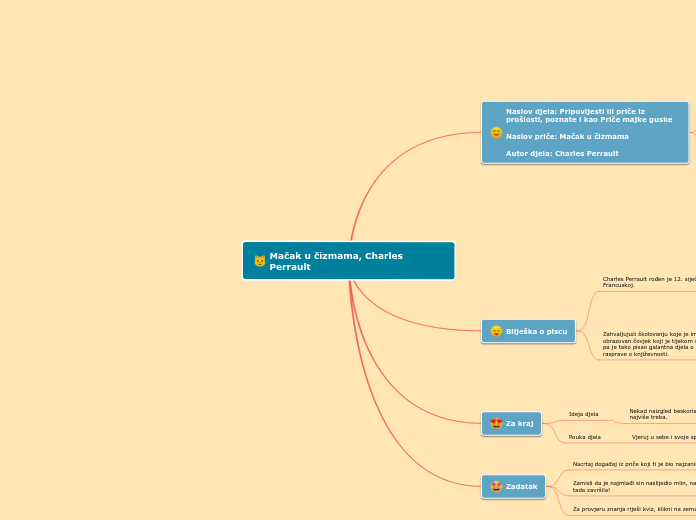Click the cat emoji on the central node
This screenshot has width=696, height=520.
click(260, 261)
